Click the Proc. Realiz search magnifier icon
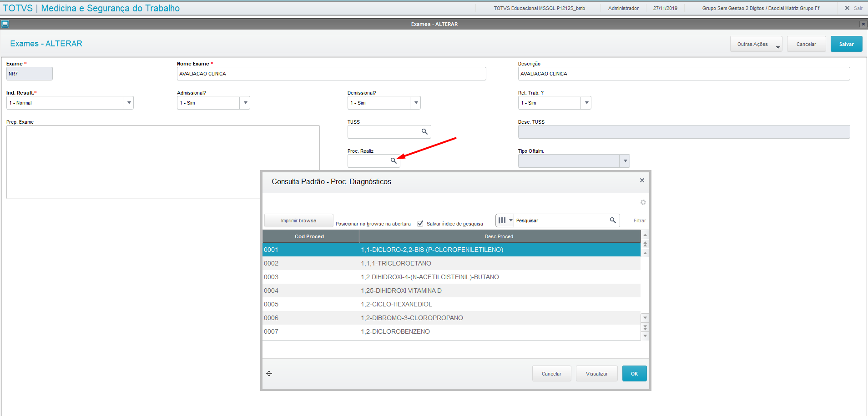 pyautogui.click(x=394, y=160)
